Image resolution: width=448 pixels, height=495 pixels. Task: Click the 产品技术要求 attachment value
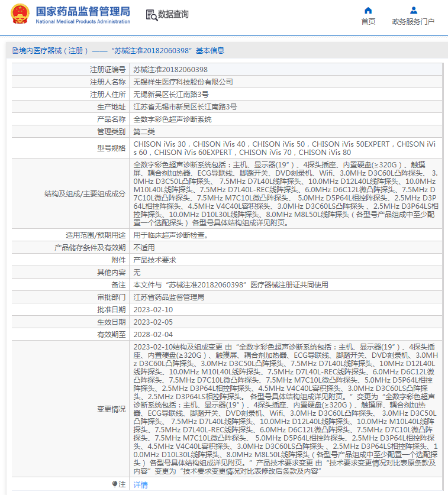point(154,260)
